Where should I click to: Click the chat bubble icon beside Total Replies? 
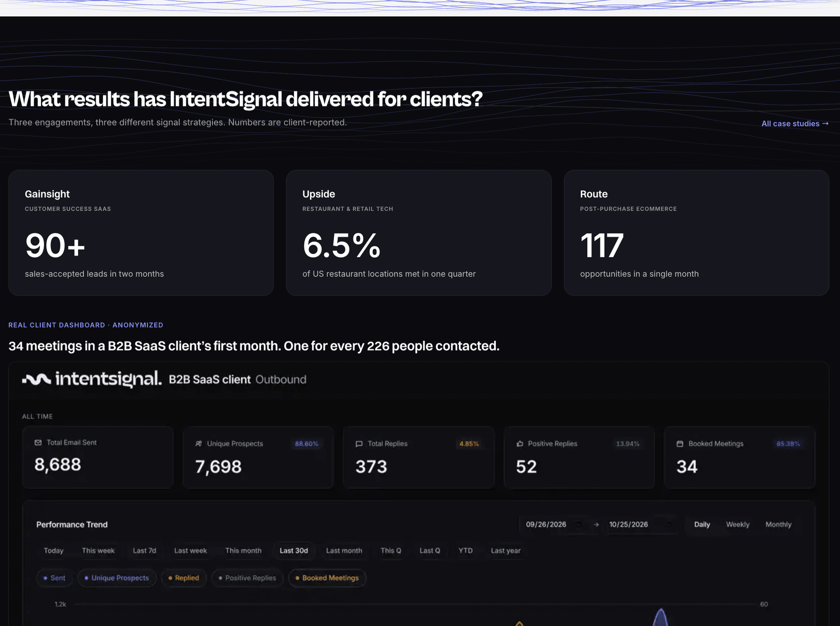359,444
